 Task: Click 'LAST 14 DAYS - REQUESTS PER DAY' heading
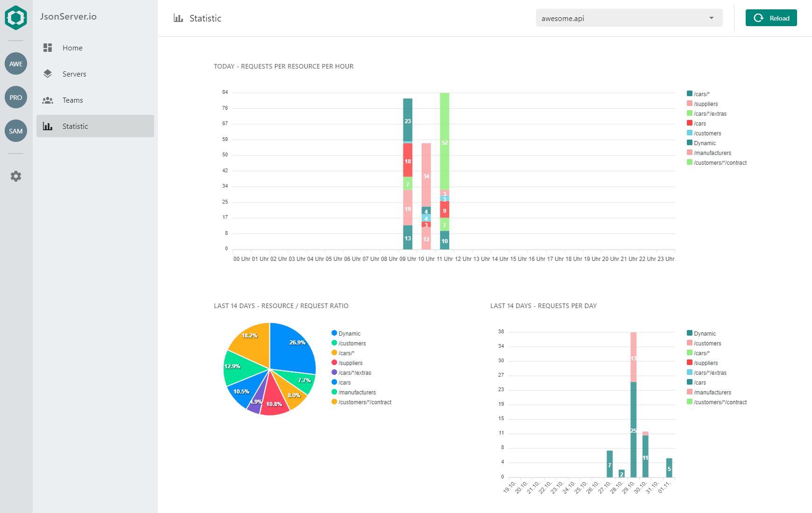tap(544, 306)
